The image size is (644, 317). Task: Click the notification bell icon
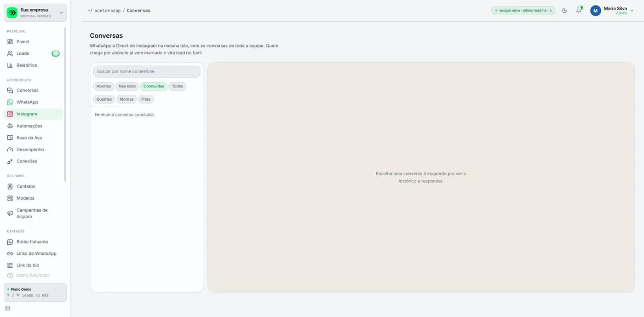pyautogui.click(x=579, y=11)
